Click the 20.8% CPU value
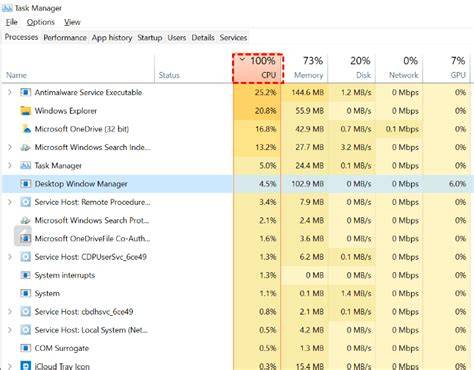Viewport: 474px width, 370px height. pos(266,111)
